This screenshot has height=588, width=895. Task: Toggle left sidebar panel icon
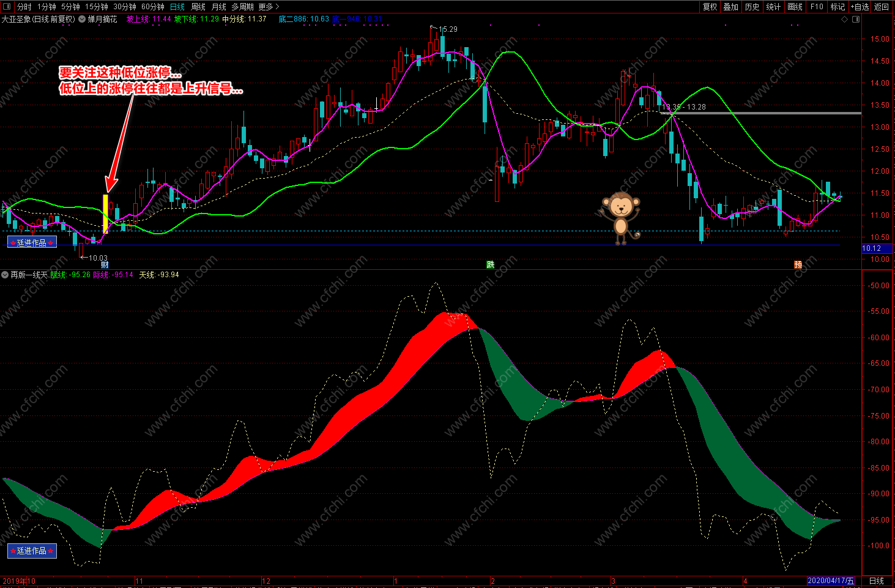pos(7,7)
